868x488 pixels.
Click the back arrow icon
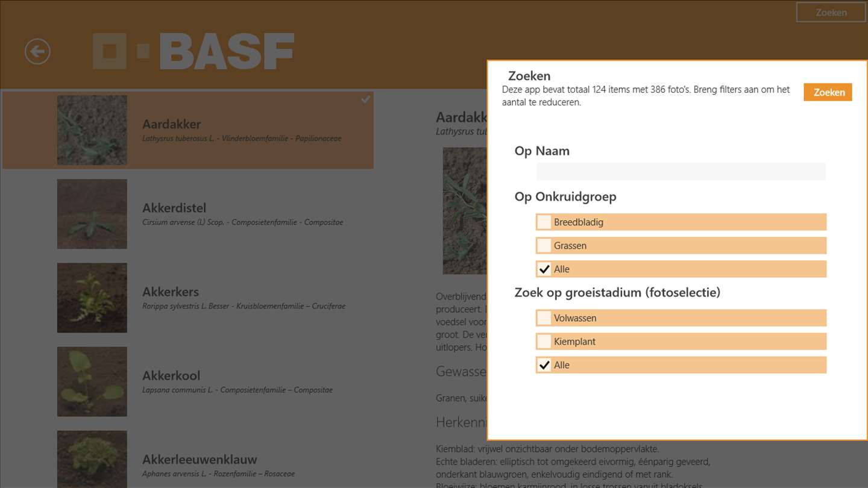(37, 51)
